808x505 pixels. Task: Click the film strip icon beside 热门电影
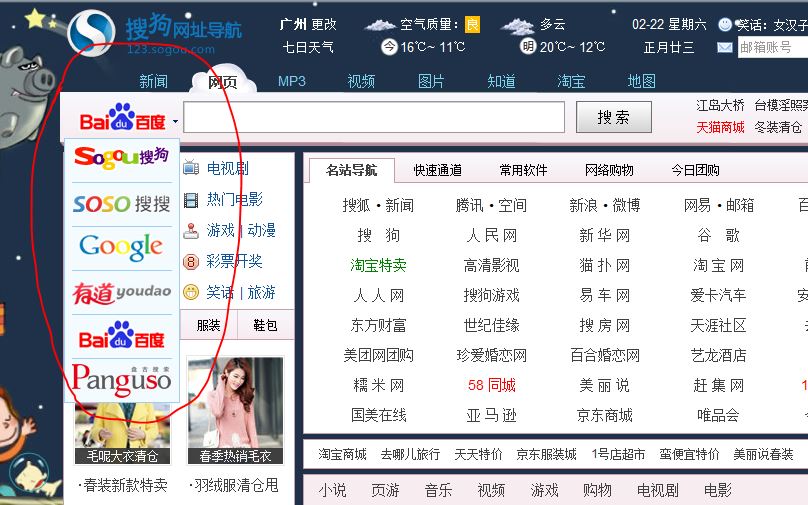[191, 200]
